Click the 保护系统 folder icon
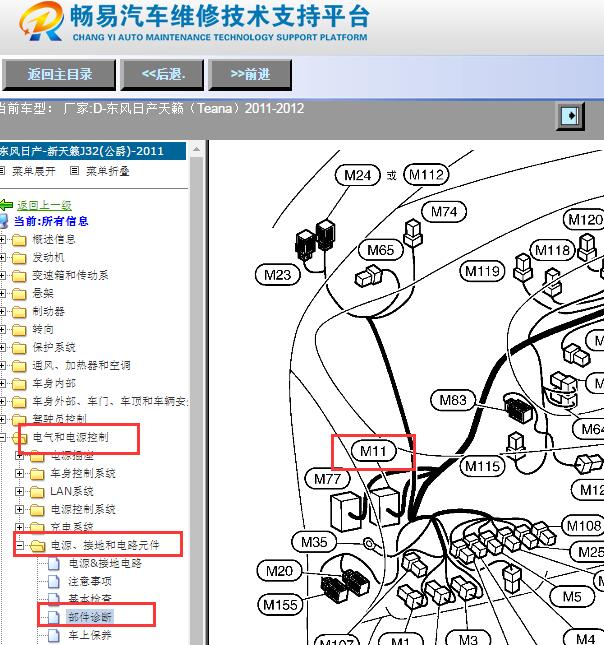 point(19,348)
